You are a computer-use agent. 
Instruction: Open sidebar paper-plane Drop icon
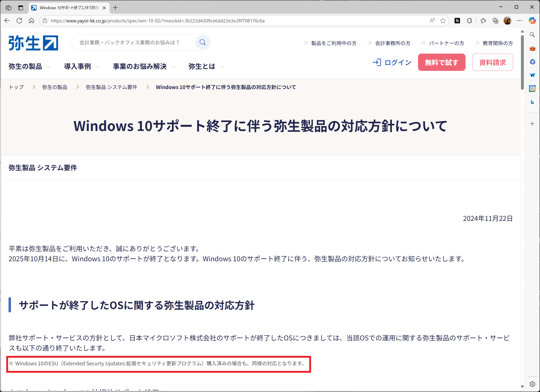[532, 75]
